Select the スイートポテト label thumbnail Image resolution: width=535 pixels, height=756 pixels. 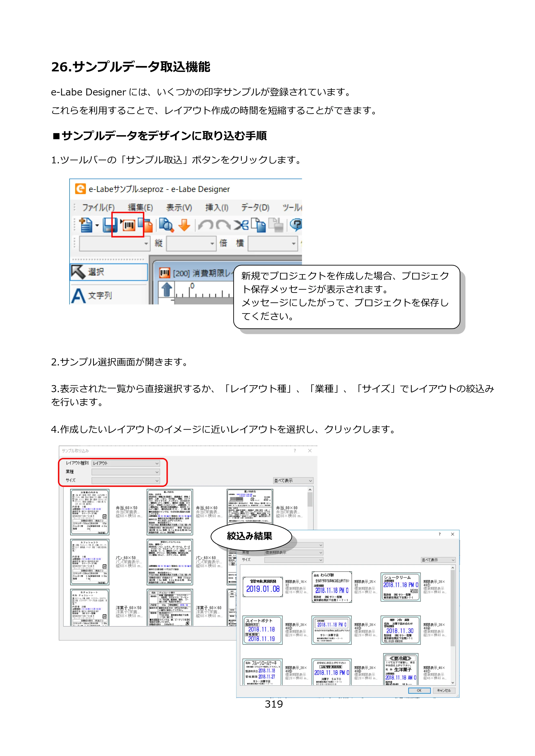[263, 630]
